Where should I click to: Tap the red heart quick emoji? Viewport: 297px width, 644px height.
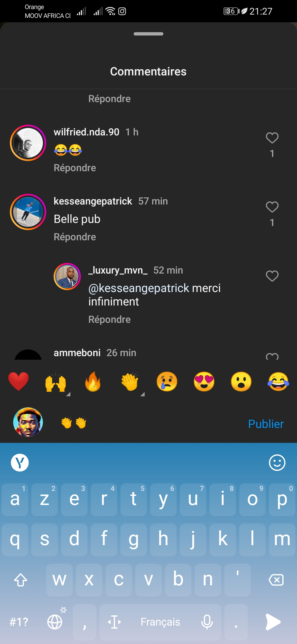[x=18, y=381]
